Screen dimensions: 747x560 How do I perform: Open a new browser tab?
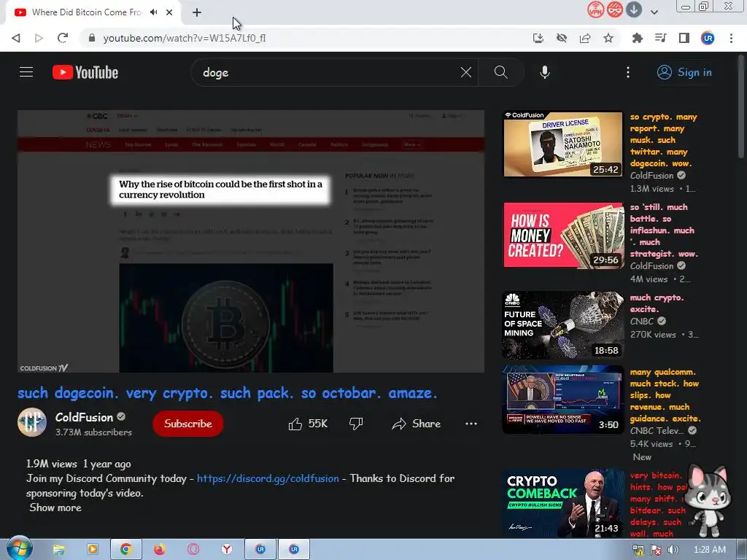[x=197, y=12]
